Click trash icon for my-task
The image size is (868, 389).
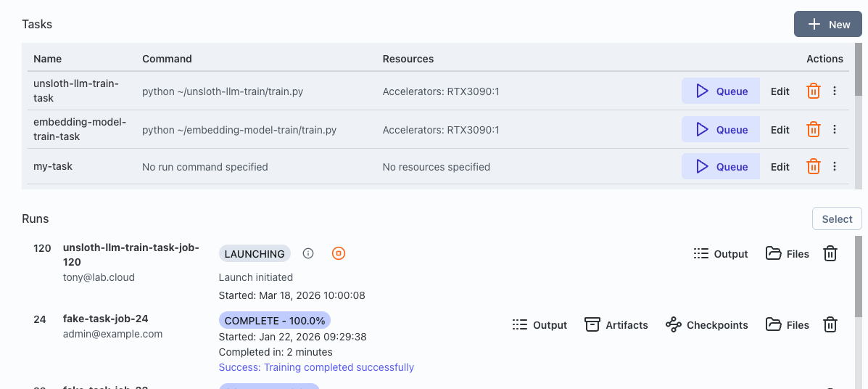pyautogui.click(x=814, y=167)
